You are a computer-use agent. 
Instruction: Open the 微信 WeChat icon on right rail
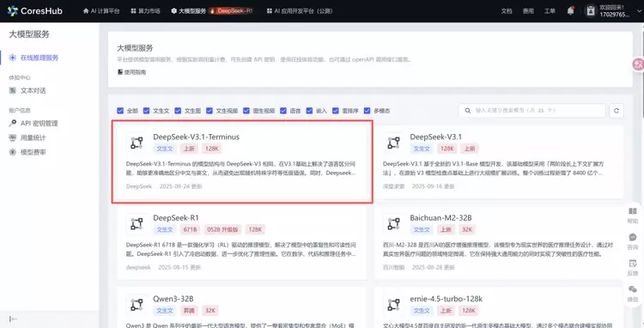[633, 294]
